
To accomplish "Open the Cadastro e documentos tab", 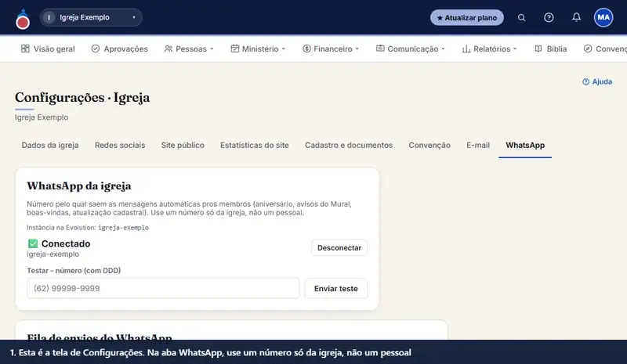I will [x=349, y=145].
